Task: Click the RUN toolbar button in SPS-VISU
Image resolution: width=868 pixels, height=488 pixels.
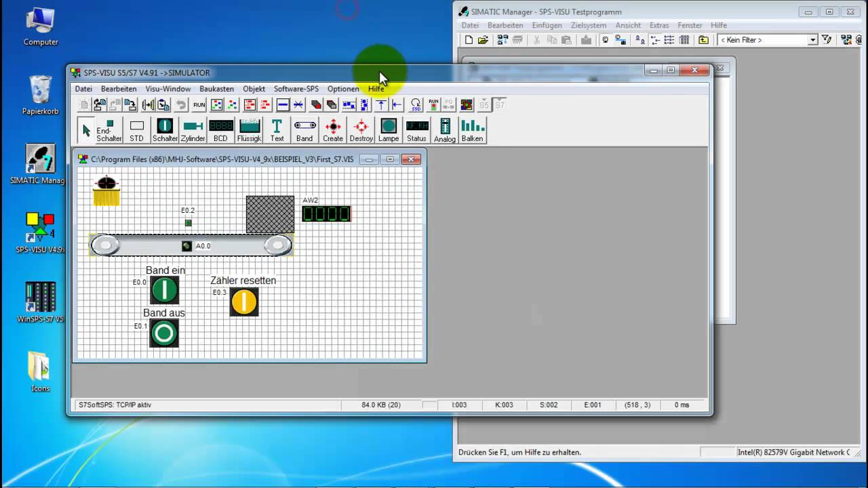Action: (x=199, y=105)
